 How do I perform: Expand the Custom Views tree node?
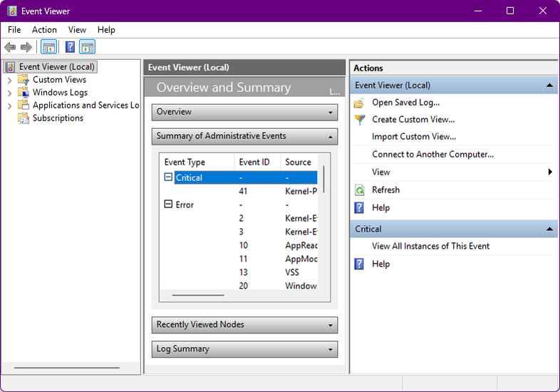(9, 80)
